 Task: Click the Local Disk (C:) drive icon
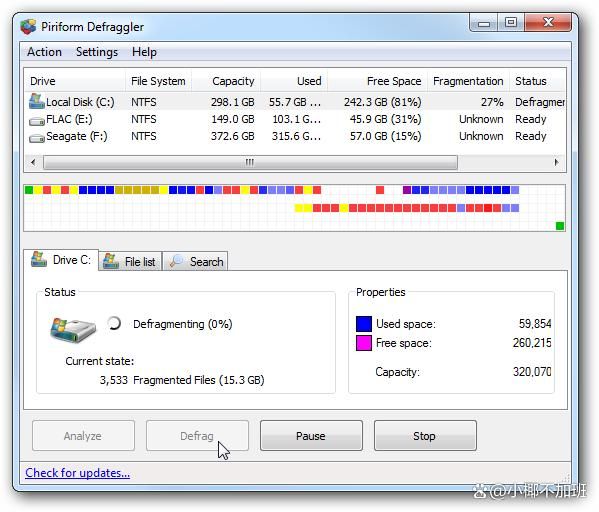click(37, 101)
